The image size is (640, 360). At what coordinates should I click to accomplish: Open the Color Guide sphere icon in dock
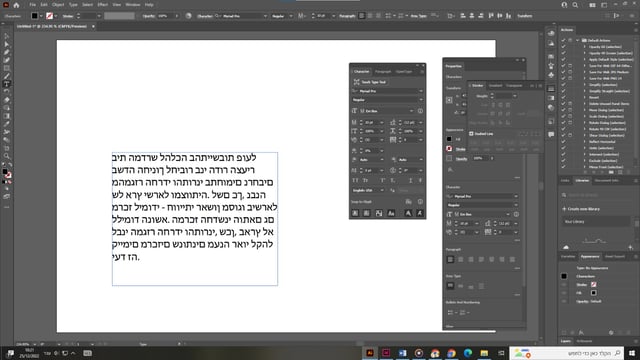[x=551, y=108]
